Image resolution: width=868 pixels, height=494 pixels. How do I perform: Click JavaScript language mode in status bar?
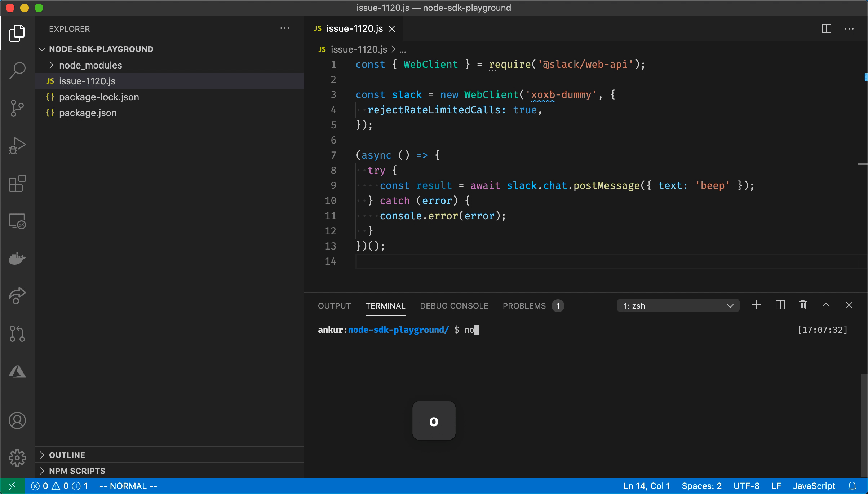tap(814, 486)
